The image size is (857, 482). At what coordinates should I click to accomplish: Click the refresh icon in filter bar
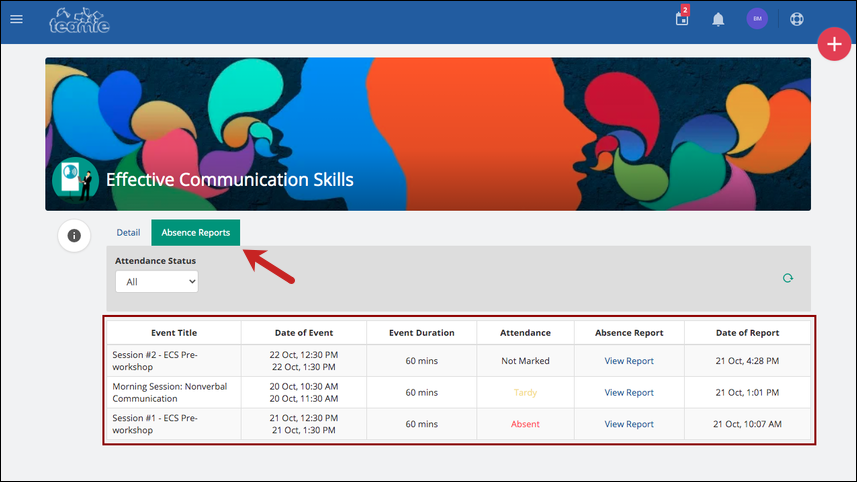(788, 278)
